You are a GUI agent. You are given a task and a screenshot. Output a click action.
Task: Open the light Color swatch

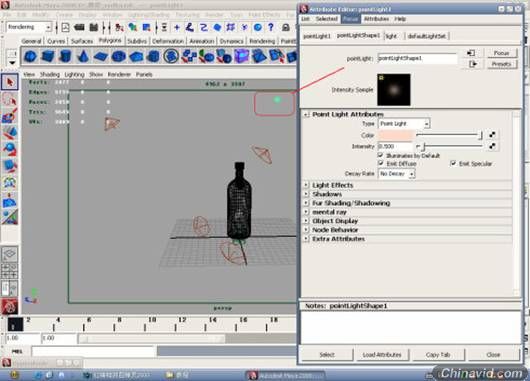point(395,135)
